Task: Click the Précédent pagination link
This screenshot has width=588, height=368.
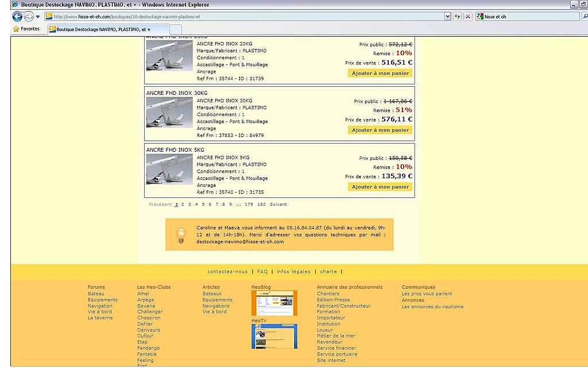Action: 160,204
